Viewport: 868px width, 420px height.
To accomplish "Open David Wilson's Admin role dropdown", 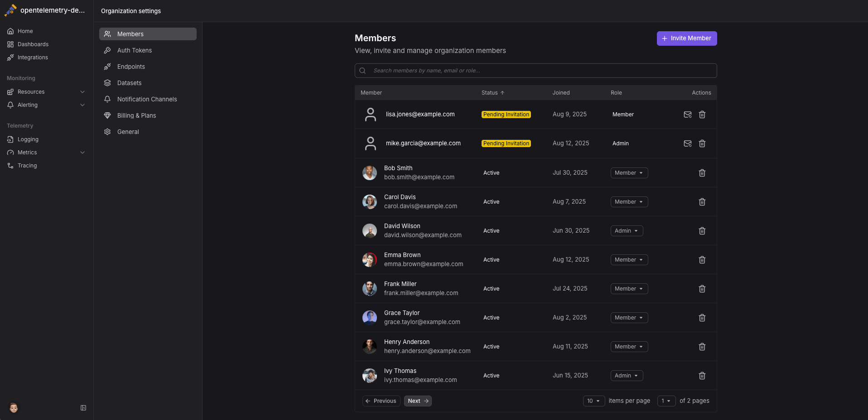I will (x=627, y=231).
